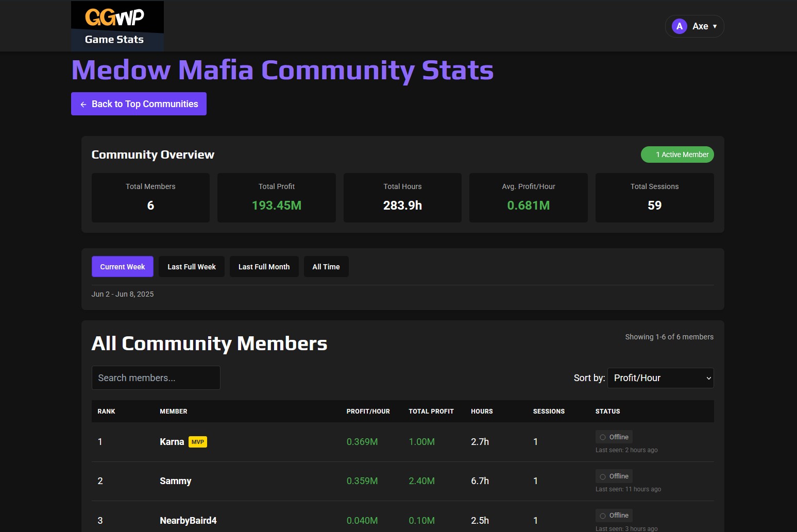
Task: Click Karna's MVP badge
Action: coord(198,441)
